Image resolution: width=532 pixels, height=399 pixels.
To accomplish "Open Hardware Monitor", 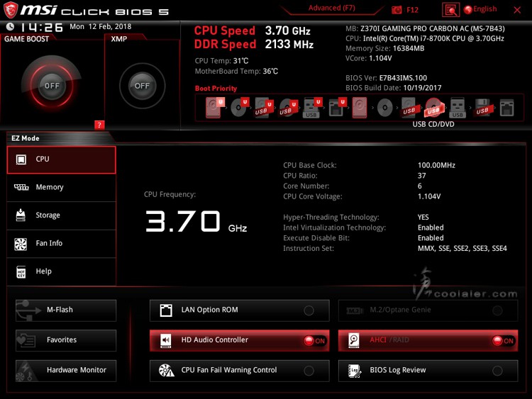I will click(x=66, y=371).
